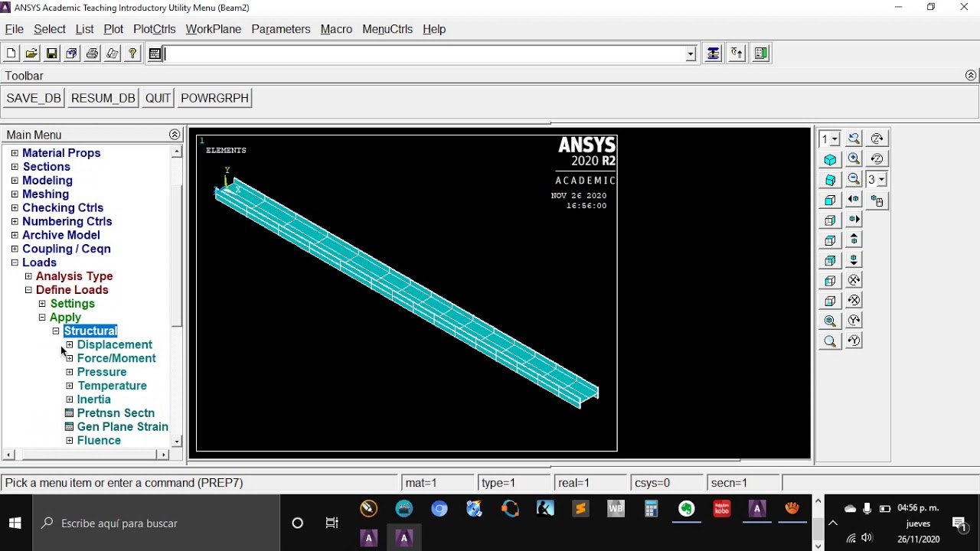Click in the ANSYS command input field
This screenshot has height=551, width=980.
pos(425,54)
